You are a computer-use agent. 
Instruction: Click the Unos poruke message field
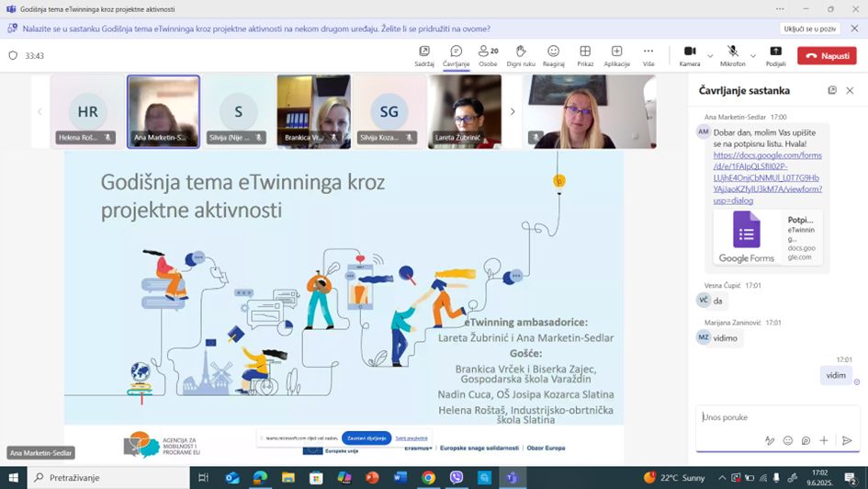[x=778, y=417]
